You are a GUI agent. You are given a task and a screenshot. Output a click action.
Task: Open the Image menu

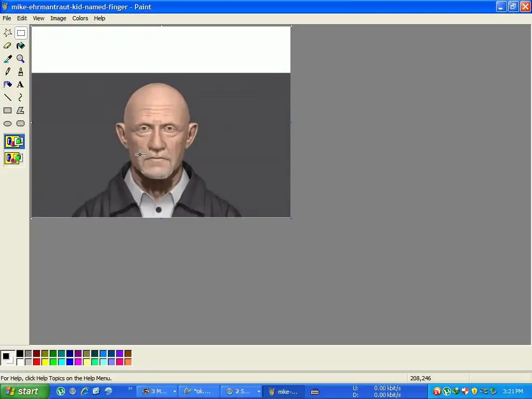point(58,18)
